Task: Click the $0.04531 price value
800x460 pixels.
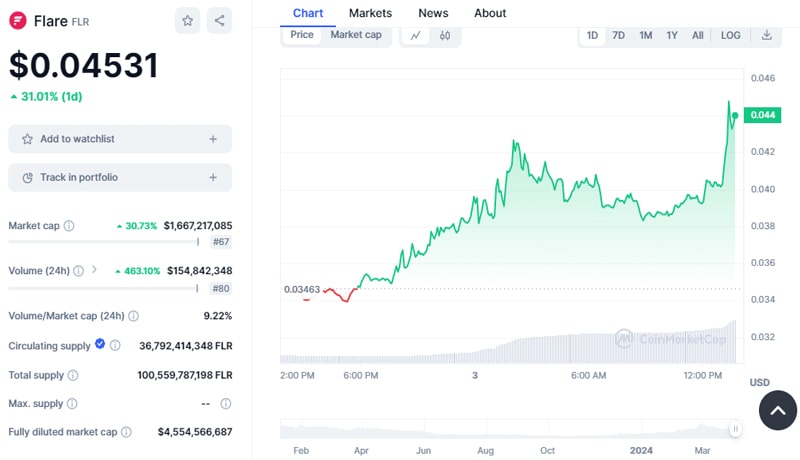Action: point(84,65)
